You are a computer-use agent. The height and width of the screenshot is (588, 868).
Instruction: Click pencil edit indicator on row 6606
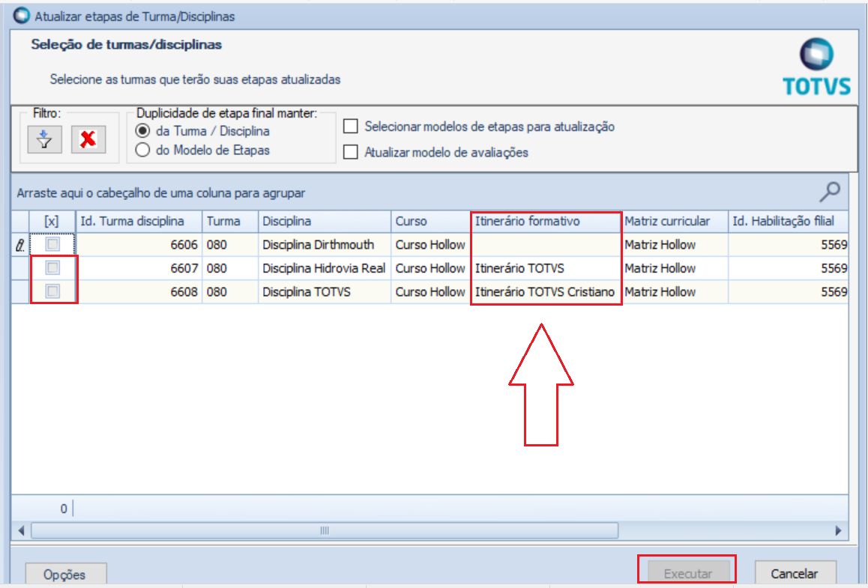[20, 245]
